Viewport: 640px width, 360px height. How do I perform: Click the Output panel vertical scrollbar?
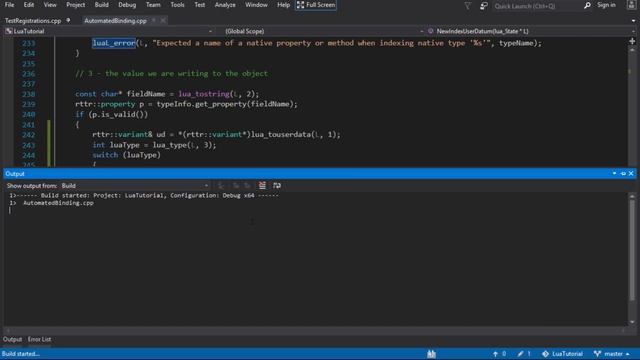coord(632,258)
